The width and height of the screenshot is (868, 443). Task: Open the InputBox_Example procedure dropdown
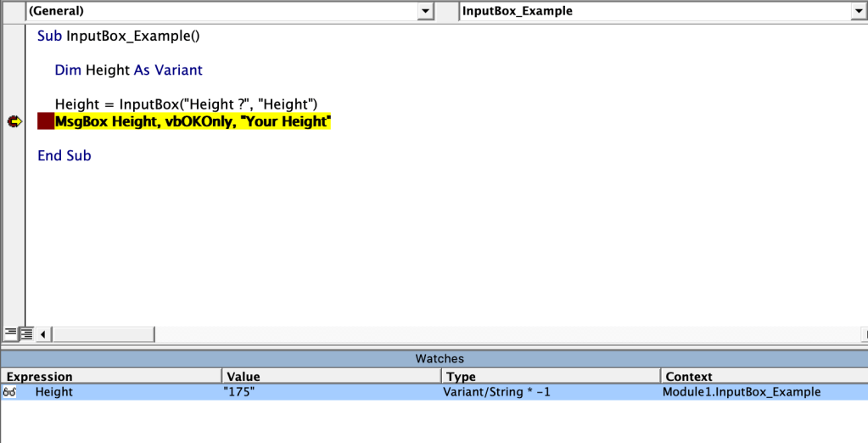[857, 11]
